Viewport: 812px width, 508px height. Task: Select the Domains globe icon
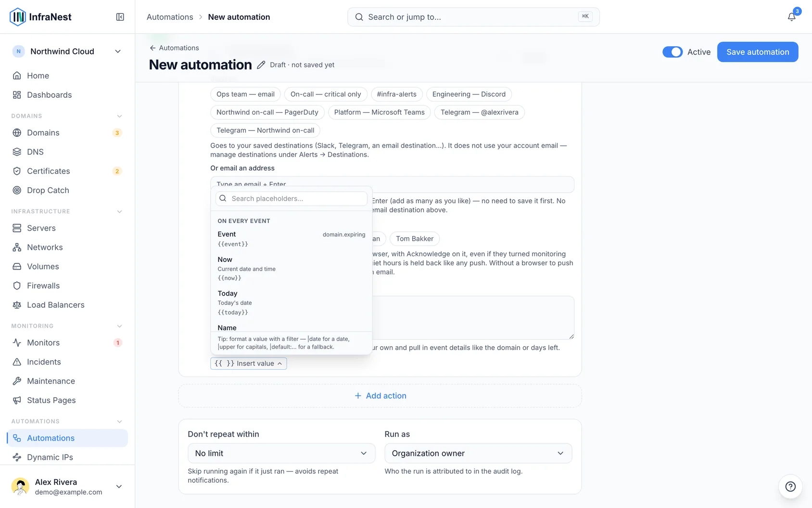17,132
